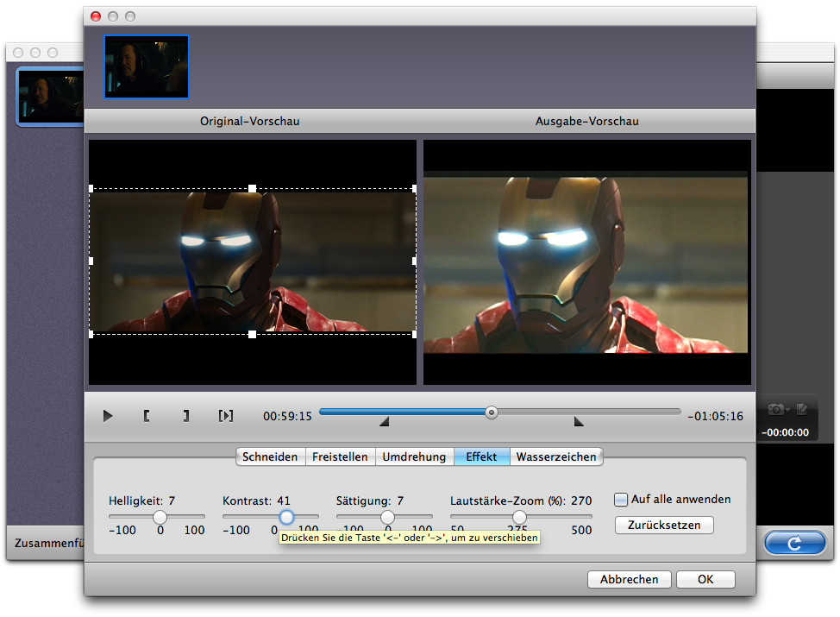This screenshot has height=617, width=840.
Task: Switch to the Schneiden tab
Action: tap(270, 456)
